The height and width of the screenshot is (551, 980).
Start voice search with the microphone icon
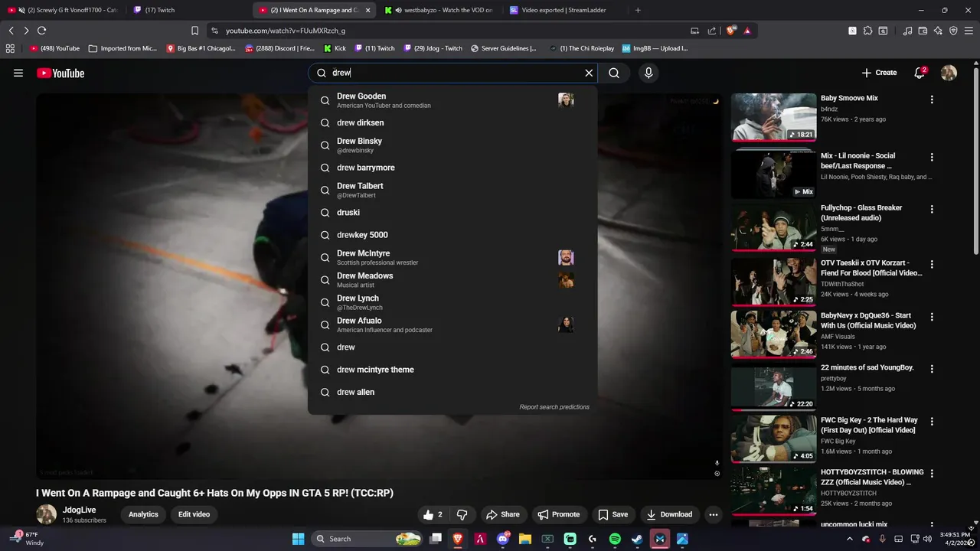[648, 73]
